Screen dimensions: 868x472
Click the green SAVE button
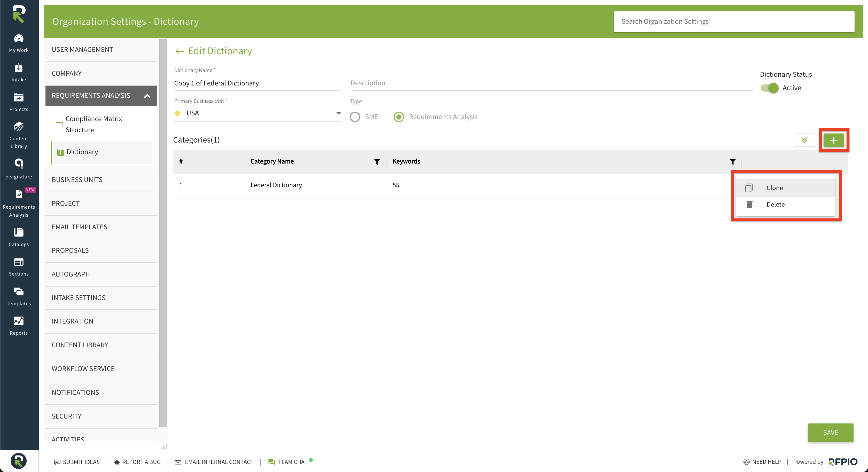click(830, 432)
